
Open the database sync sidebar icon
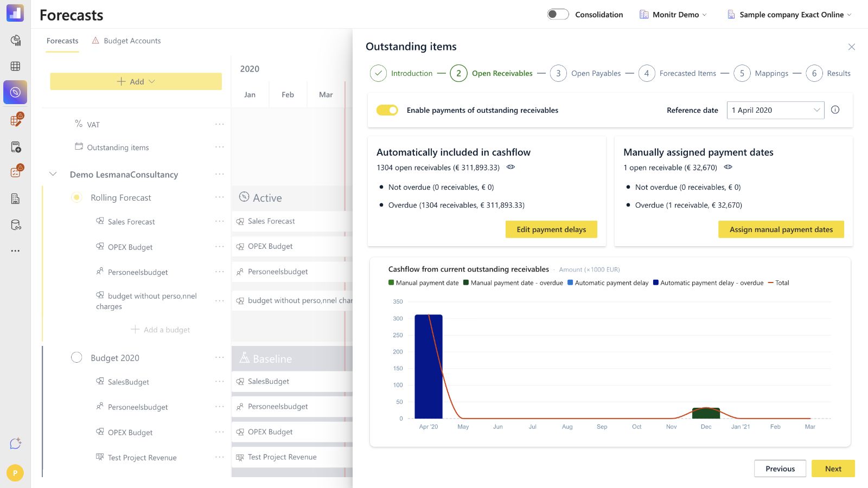tap(16, 224)
